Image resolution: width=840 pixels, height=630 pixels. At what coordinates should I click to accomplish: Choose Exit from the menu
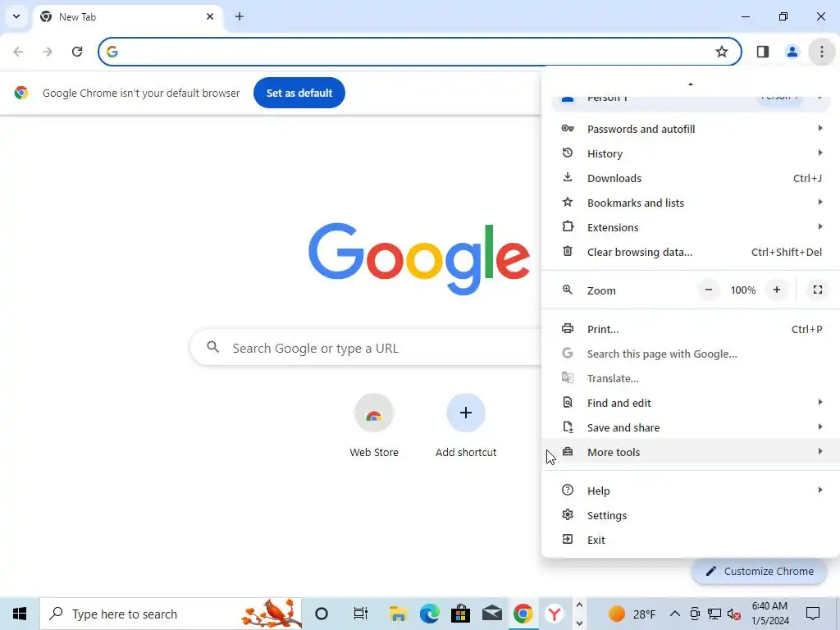pos(691,541)
